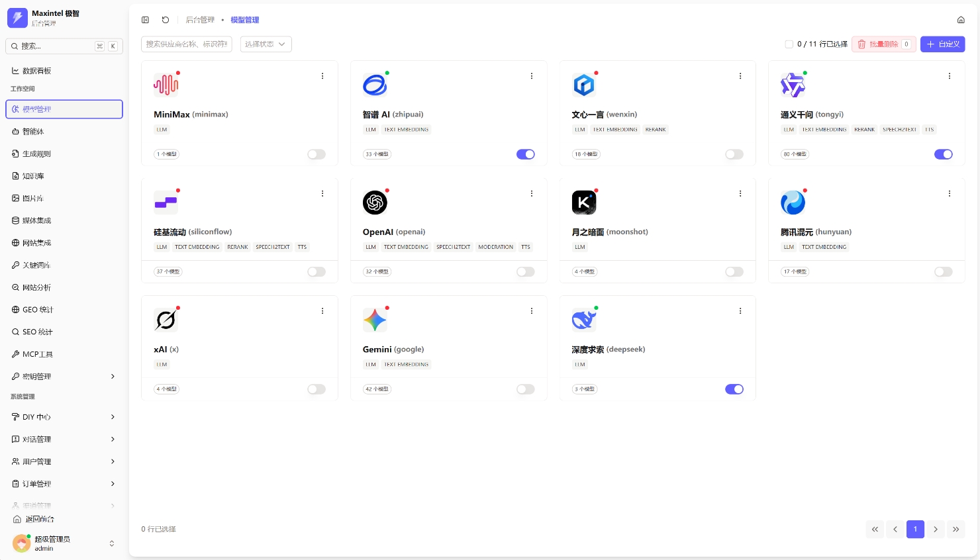Screen dimensions: 980x560
Task: Open three-dot menu on MiniMax card
Action: pos(322,76)
